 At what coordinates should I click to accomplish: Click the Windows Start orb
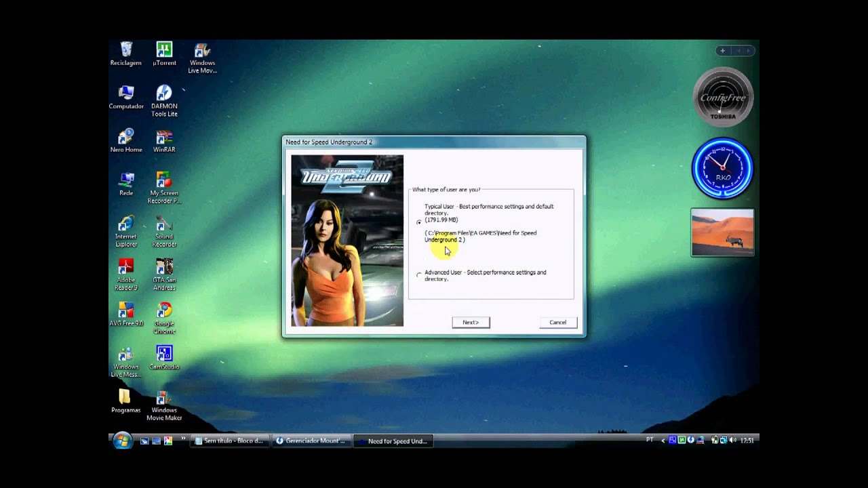[122, 441]
